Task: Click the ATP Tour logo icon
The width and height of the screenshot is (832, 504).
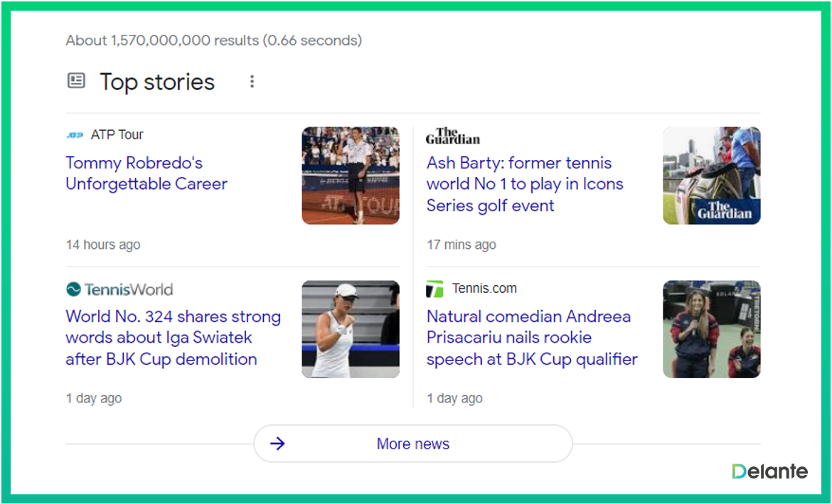Action: [x=75, y=135]
